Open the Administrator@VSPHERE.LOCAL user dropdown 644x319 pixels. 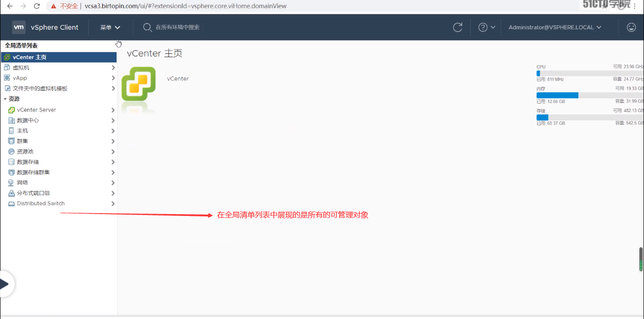(555, 27)
